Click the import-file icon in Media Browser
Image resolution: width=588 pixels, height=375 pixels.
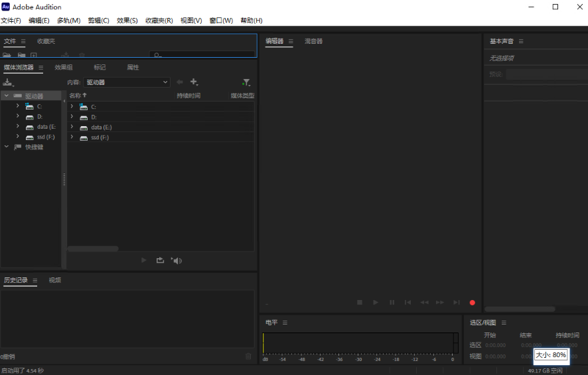(8, 82)
